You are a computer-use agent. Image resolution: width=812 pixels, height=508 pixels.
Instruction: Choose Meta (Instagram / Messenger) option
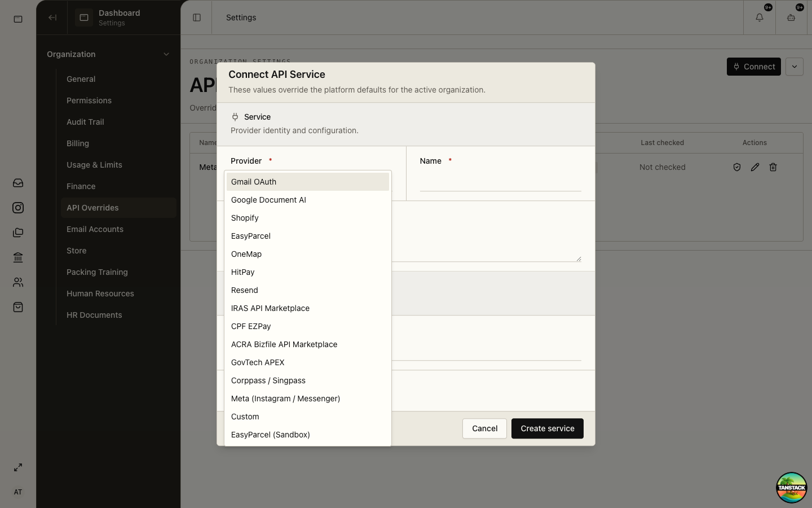[x=308, y=398]
